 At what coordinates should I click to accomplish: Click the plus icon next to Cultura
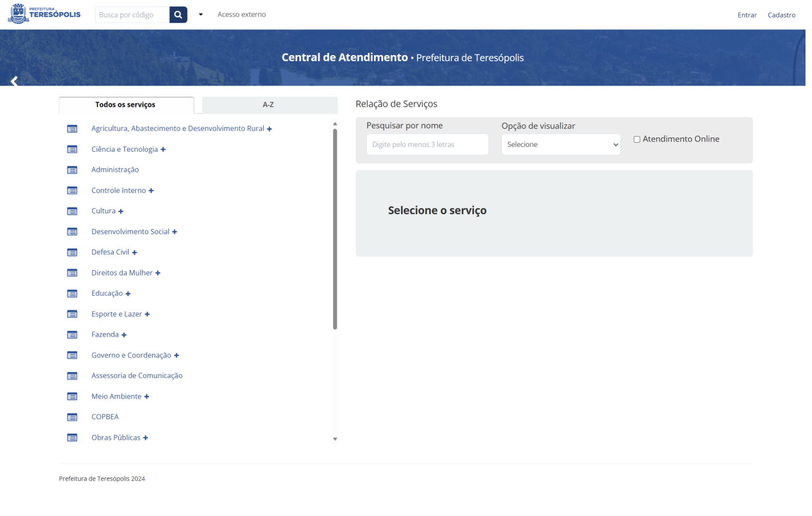pos(121,211)
